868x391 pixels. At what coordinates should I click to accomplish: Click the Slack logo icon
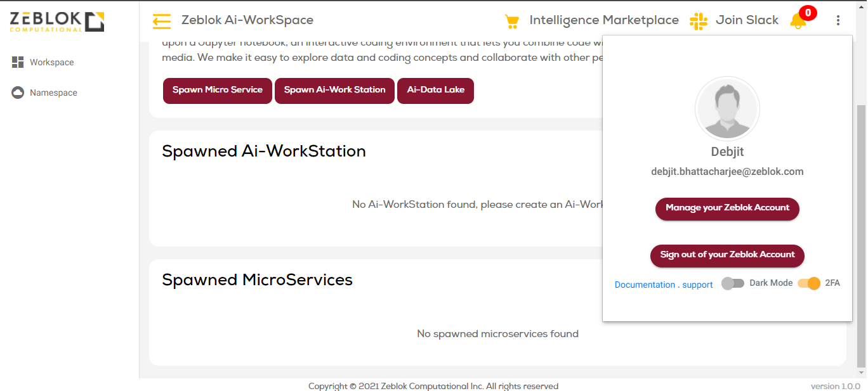699,21
